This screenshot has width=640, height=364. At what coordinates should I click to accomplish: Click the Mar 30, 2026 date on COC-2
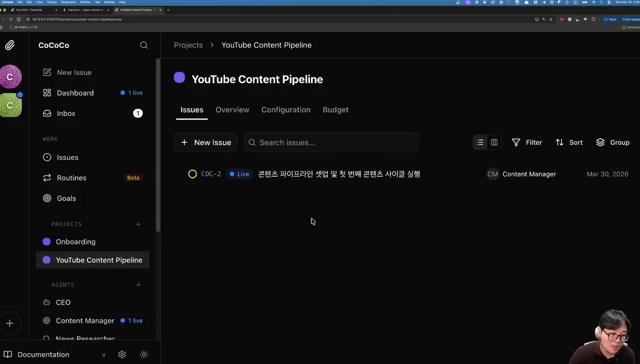[608, 174]
